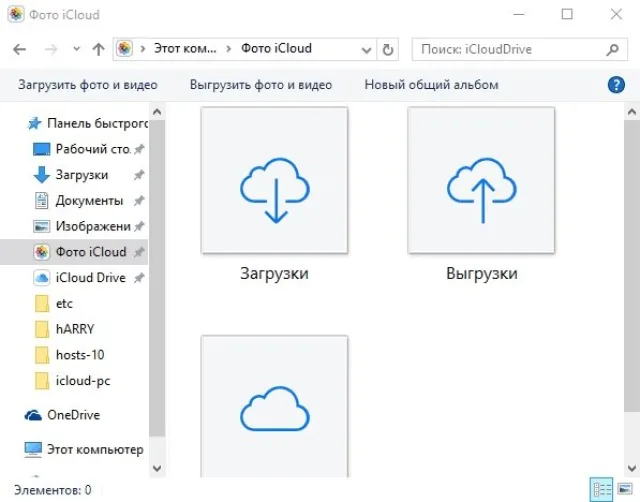Click Загрузить фото и видео
This screenshot has height=502, width=640.
[x=88, y=85]
